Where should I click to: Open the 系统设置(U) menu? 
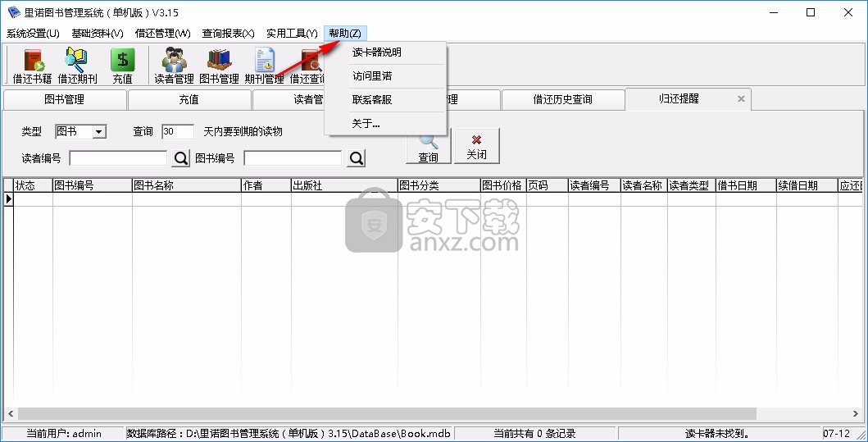tap(34, 34)
